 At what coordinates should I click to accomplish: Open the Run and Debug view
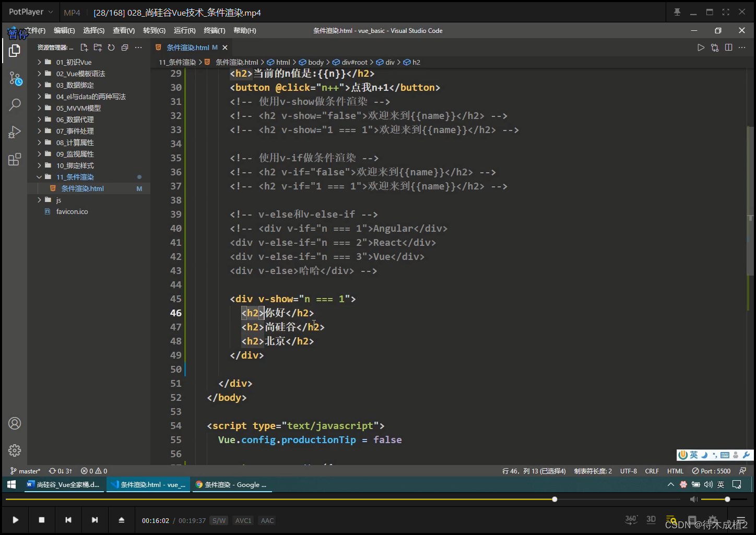(x=15, y=132)
